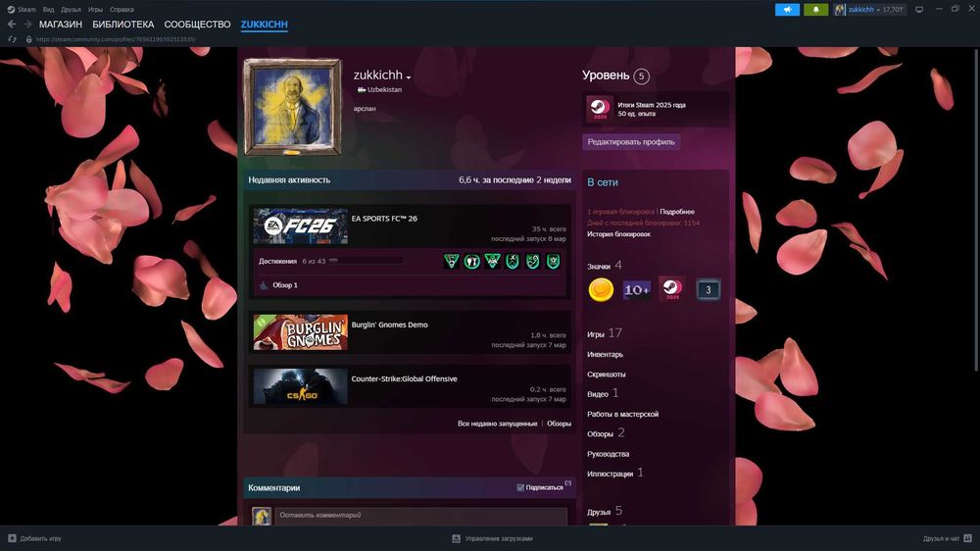The image size is (980, 551).
Task: Toggle the Подписаться checkbox
Action: point(520,488)
